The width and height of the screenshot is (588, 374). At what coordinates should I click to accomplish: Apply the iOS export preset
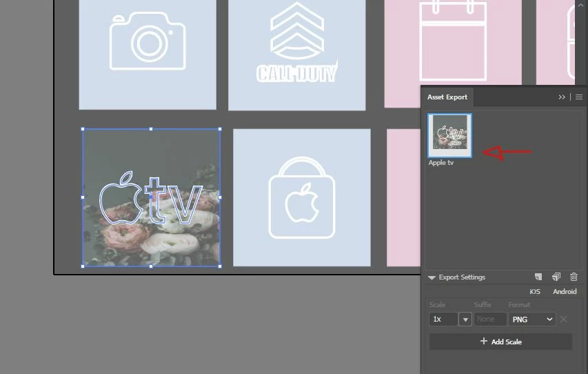(535, 291)
